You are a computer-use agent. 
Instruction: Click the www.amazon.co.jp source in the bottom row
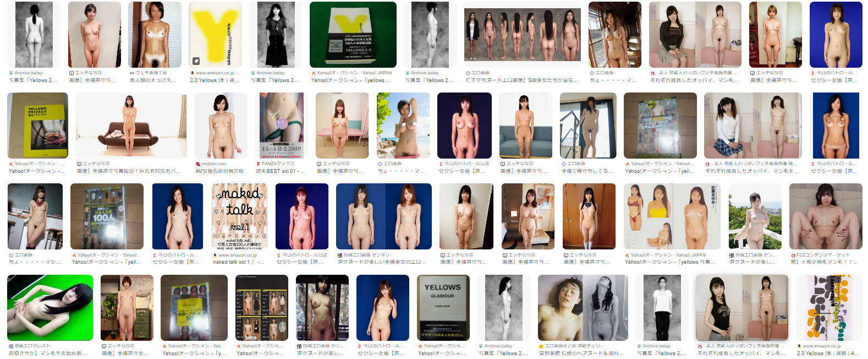pyautogui.click(x=821, y=346)
